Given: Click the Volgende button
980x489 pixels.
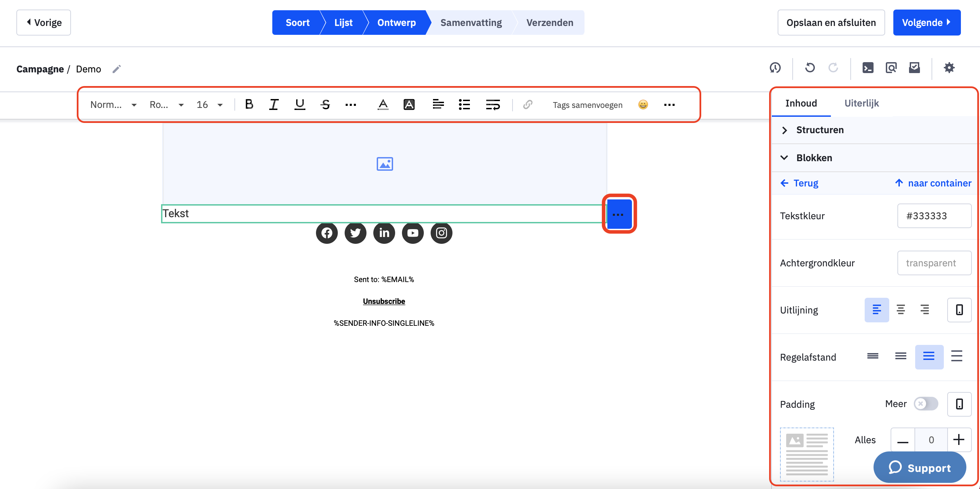Looking at the screenshot, I should pyautogui.click(x=926, y=23).
